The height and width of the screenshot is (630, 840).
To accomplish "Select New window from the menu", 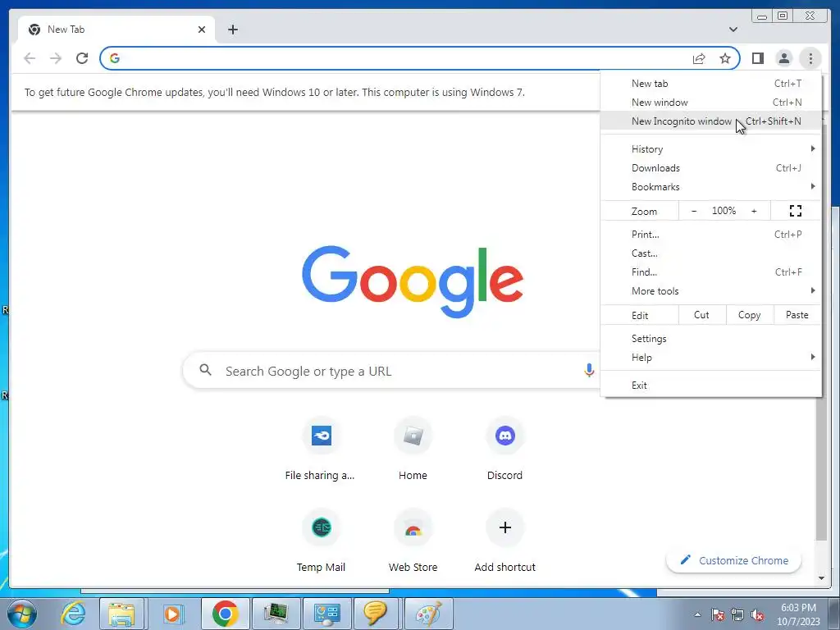I will click(x=711, y=103).
